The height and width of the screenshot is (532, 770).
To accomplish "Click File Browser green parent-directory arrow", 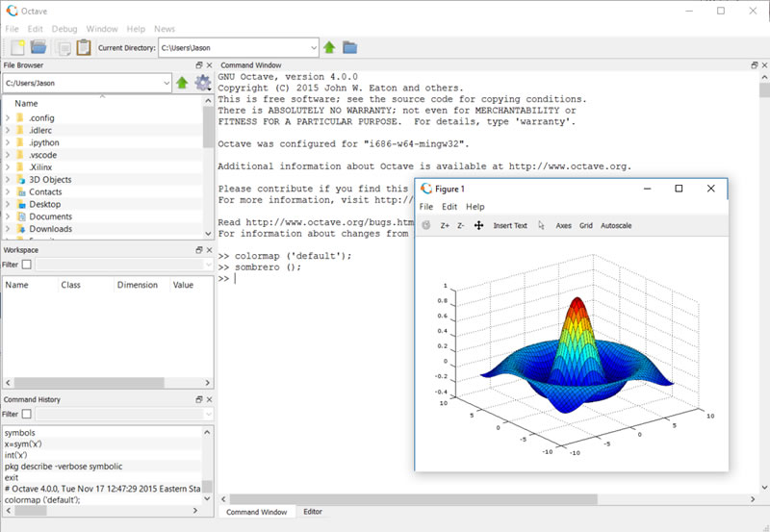I will pyautogui.click(x=182, y=83).
